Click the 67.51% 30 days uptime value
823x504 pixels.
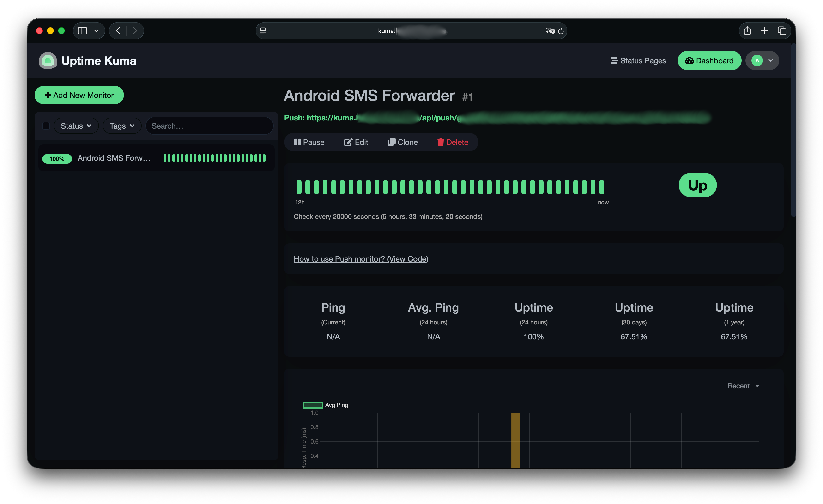(634, 337)
